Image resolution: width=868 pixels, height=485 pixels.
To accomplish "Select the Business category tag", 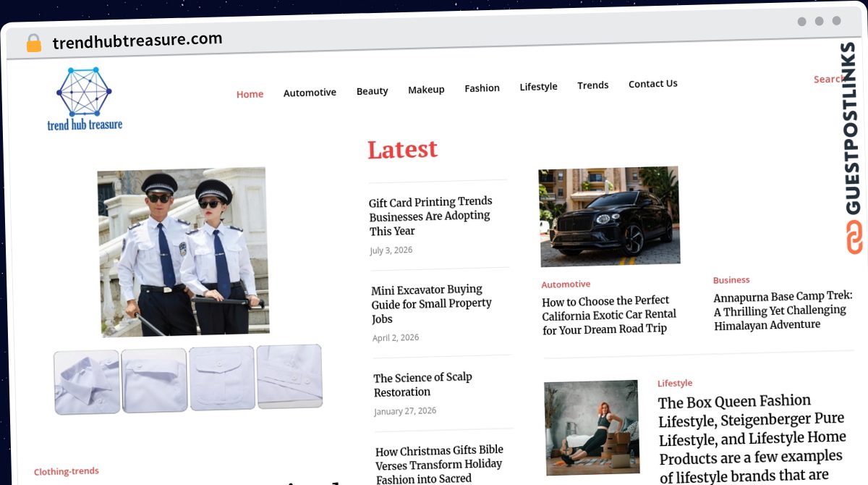I will point(731,280).
